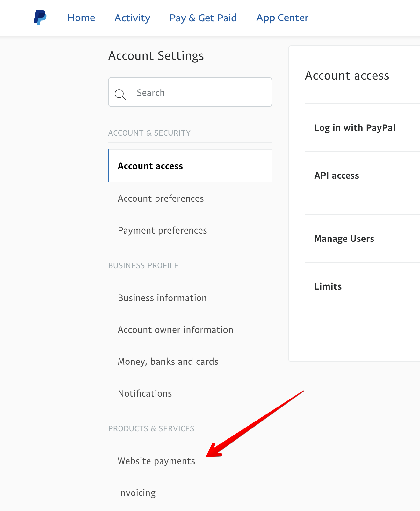Open Log in with PayPal row
Viewport: 420px width, 511px height.
[x=355, y=128]
